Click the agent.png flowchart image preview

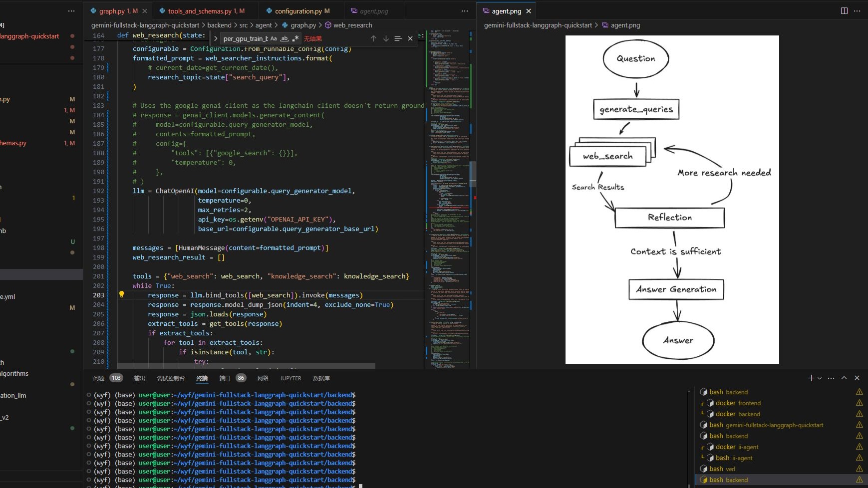click(x=672, y=200)
